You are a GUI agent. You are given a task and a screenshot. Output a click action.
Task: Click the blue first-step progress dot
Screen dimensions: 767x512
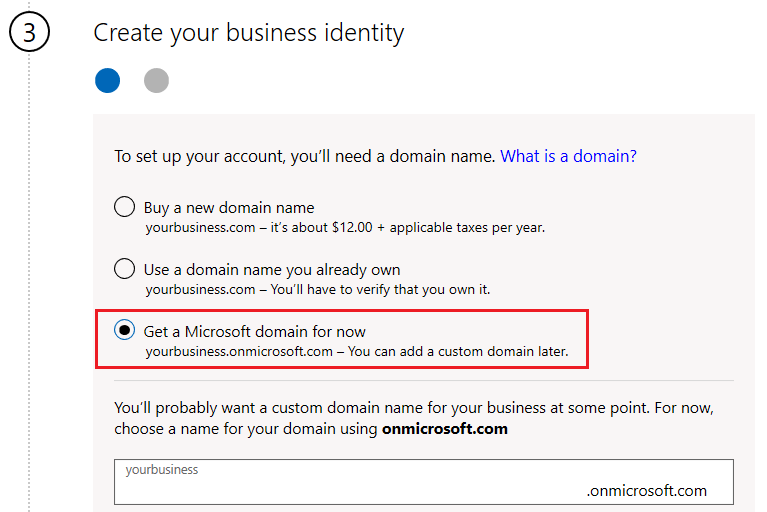108,81
